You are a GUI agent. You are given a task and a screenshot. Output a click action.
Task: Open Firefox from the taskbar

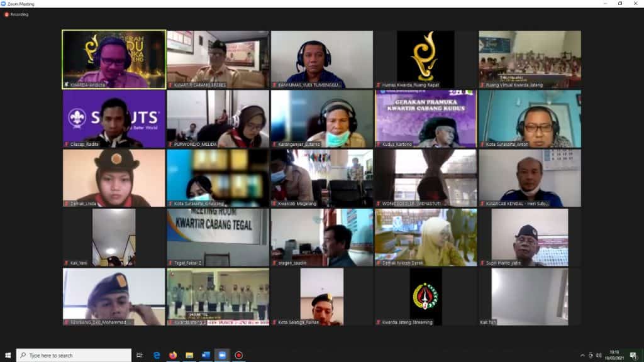coord(173,355)
